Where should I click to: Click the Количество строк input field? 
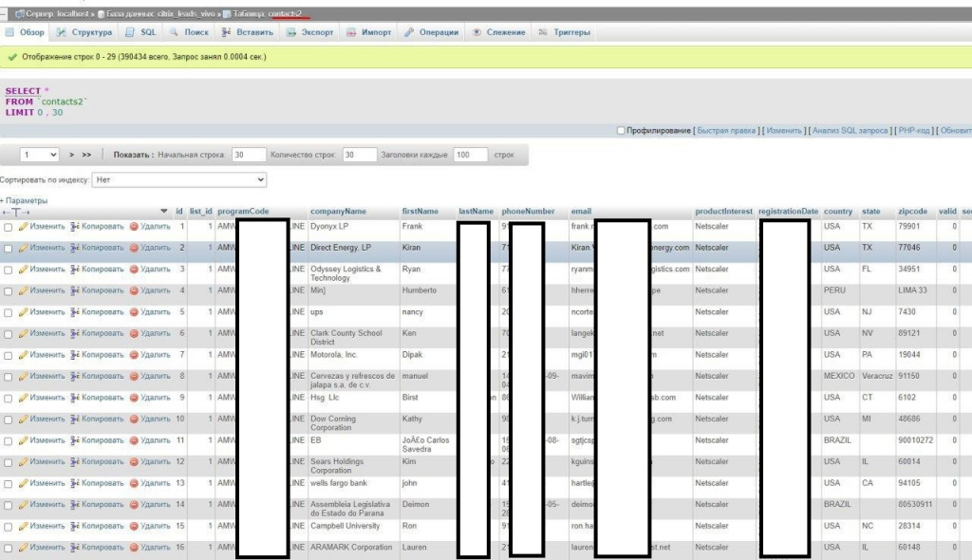[x=360, y=155]
